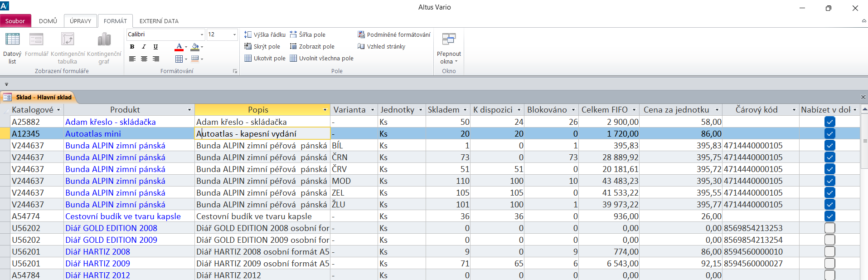Open Varianta column filter dropdown
The height and width of the screenshot is (280, 868).
tap(373, 110)
